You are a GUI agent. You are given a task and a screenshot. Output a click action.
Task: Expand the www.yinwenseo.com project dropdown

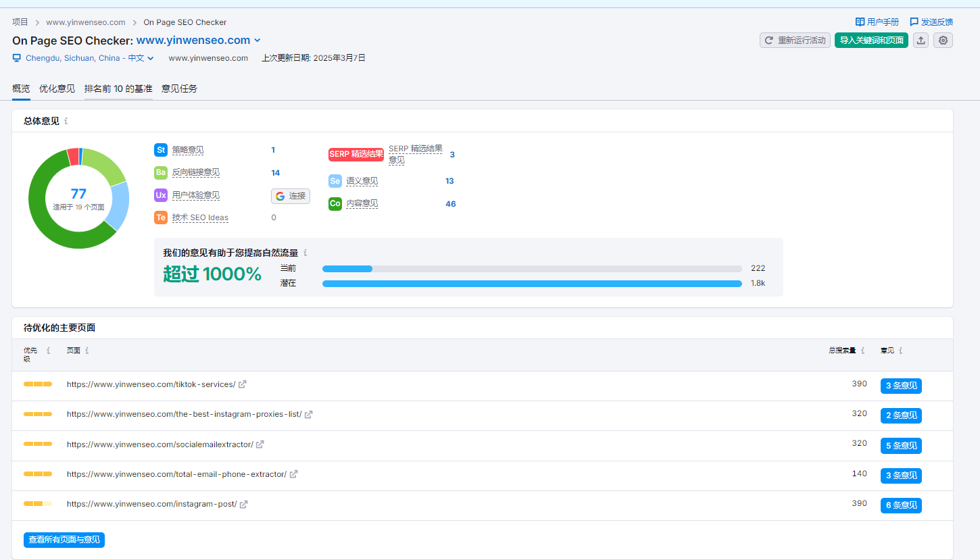tap(258, 41)
